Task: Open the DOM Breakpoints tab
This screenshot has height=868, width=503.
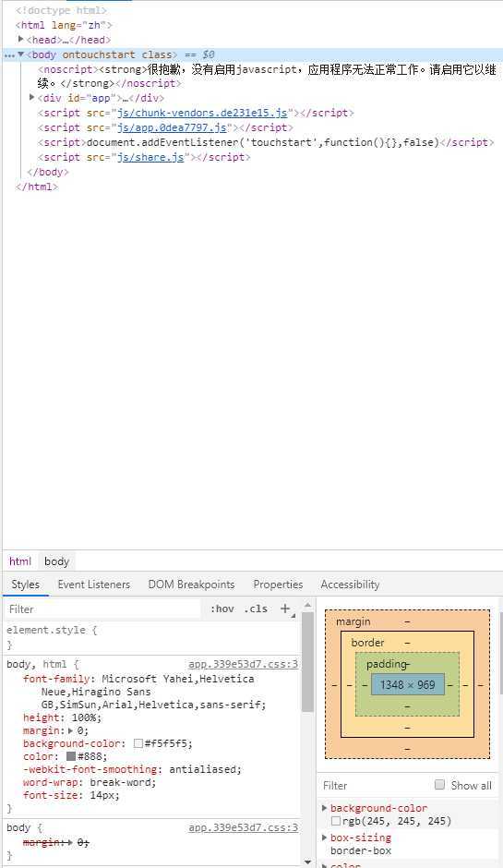Action: (x=191, y=585)
